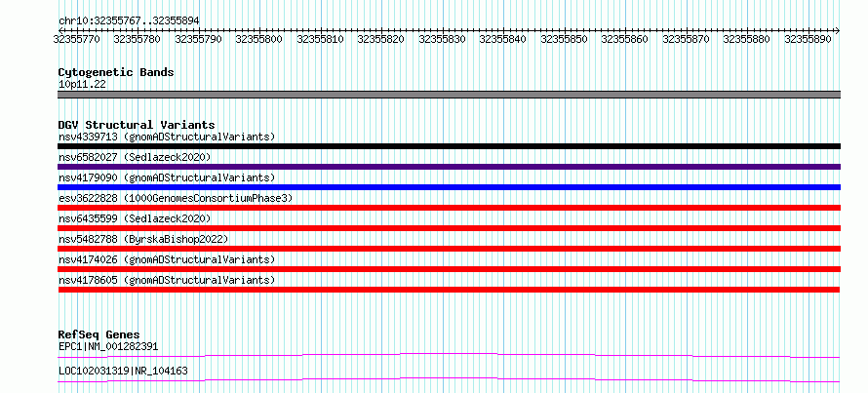Click ruler position 32355790

point(198,39)
